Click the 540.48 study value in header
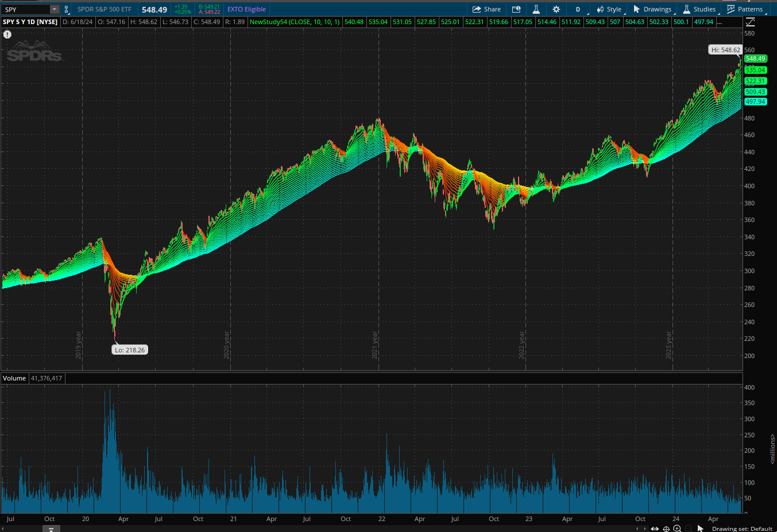This screenshot has width=777, height=532. 354,22
